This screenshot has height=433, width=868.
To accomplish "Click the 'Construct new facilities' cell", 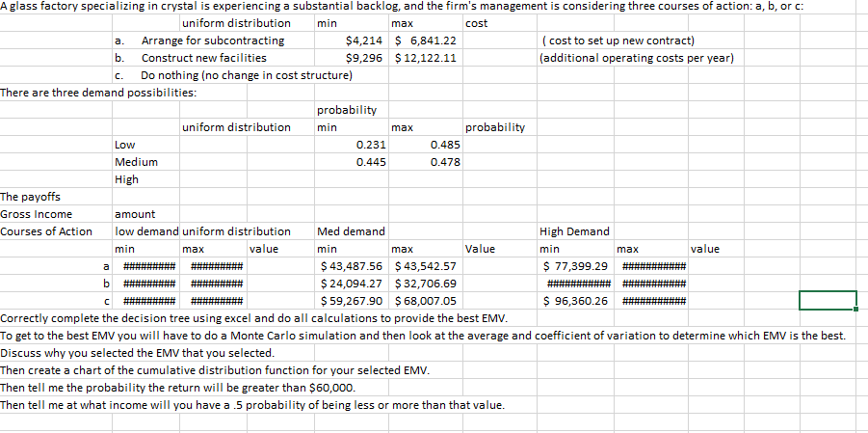I will pos(203,58).
